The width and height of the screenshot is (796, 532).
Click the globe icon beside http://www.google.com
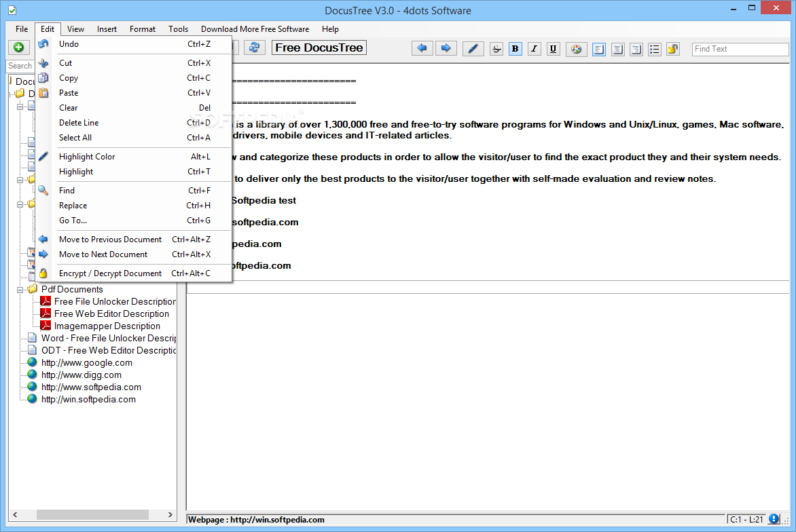[x=32, y=362]
